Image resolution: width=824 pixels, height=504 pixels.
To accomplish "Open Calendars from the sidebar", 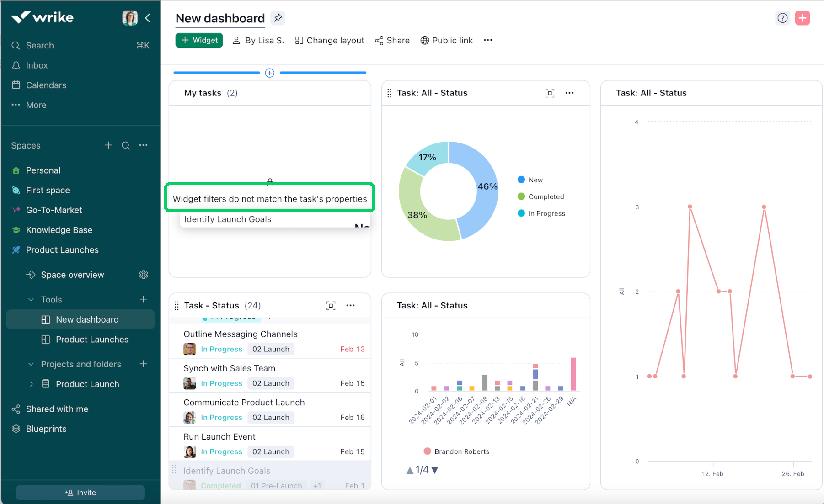I will (x=46, y=85).
